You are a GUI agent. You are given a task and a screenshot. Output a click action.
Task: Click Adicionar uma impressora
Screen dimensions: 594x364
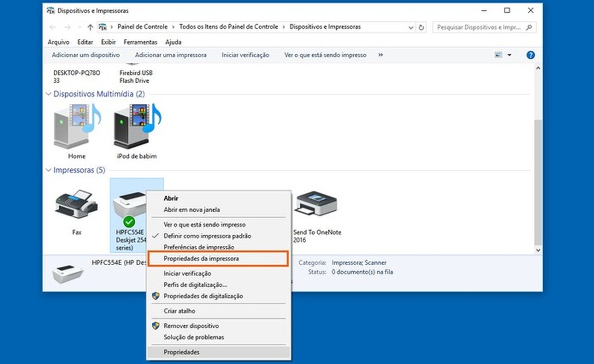pos(171,55)
